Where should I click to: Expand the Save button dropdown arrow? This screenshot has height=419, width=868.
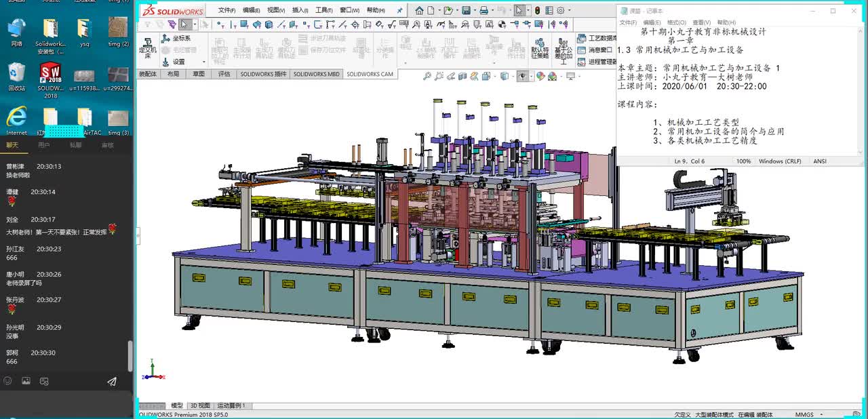click(473, 10)
